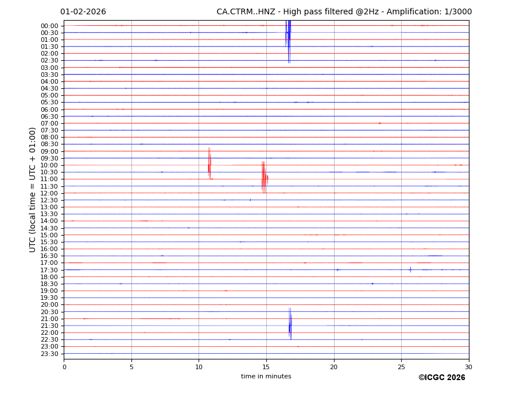Click the date label 01-02-2026
Image resolution: width=532 pixels, height=399 pixels.
tap(83, 12)
